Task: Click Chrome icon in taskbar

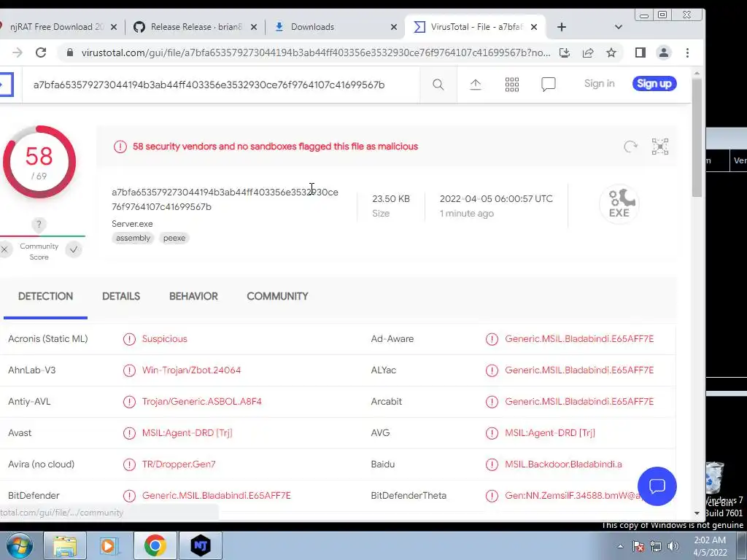Action: click(155, 545)
